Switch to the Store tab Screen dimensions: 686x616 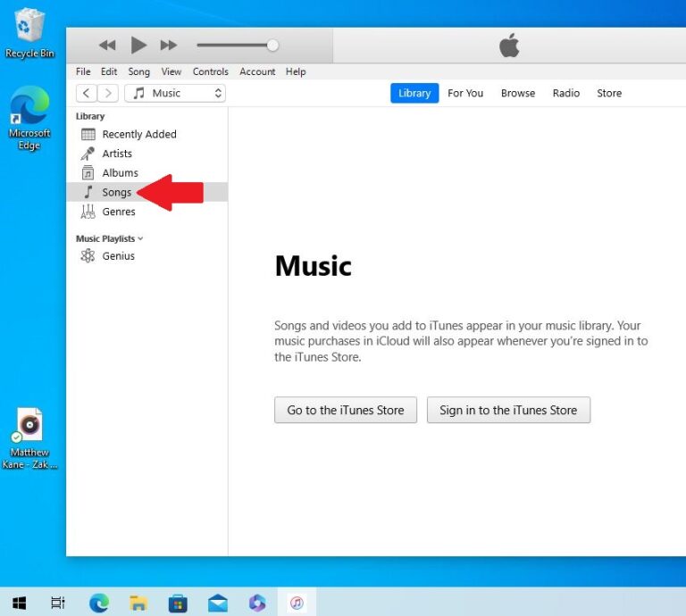click(x=609, y=93)
